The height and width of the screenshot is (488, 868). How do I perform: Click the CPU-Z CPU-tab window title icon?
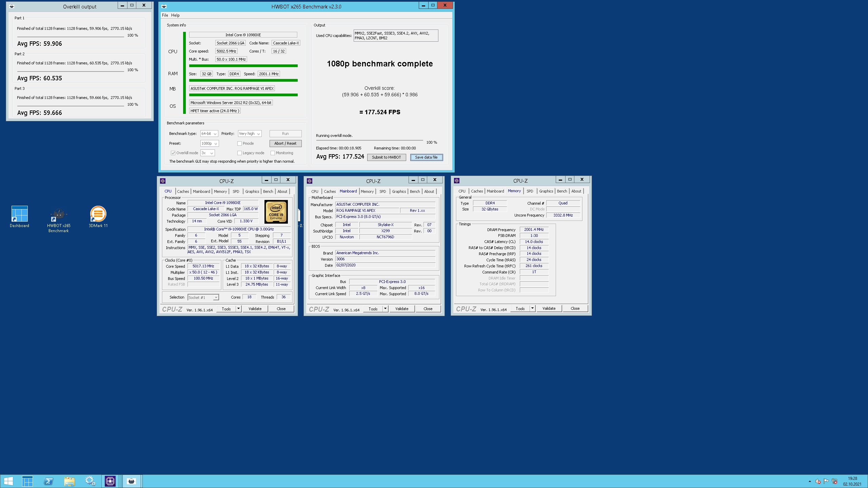(x=163, y=181)
